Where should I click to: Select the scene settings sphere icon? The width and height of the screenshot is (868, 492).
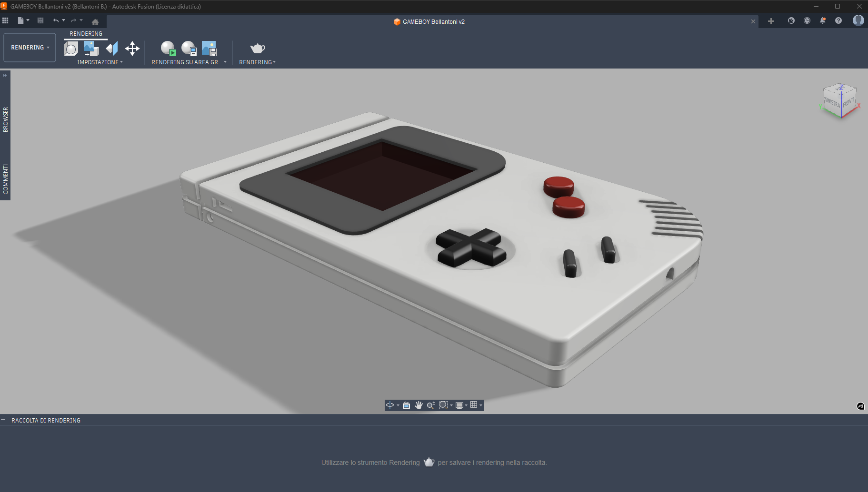click(71, 49)
